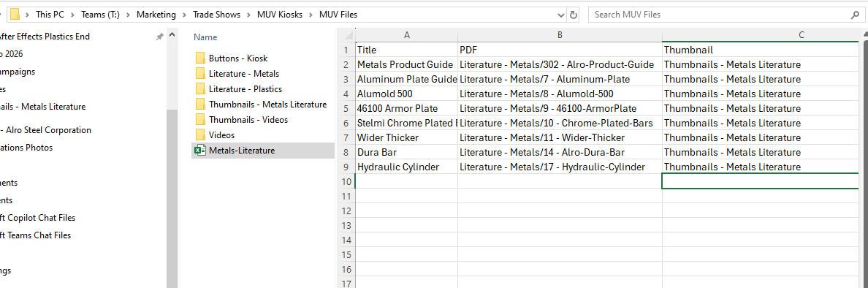
Task: Select empty cell A10 in the spreadsheet
Action: (x=406, y=181)
